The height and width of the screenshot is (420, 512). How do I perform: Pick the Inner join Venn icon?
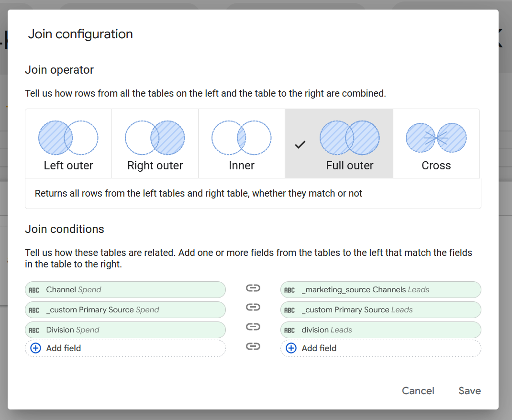click(241, 138)
